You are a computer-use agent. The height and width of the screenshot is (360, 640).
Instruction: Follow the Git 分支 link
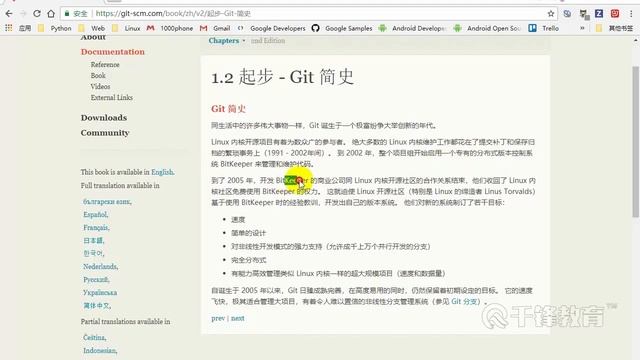[x=464, y=302]
